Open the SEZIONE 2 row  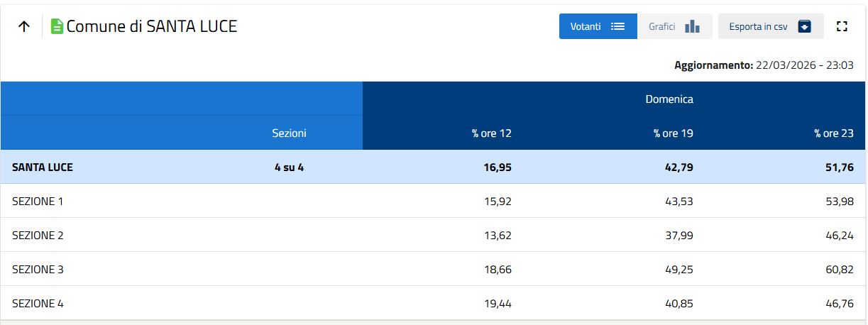tap(38, 236)
